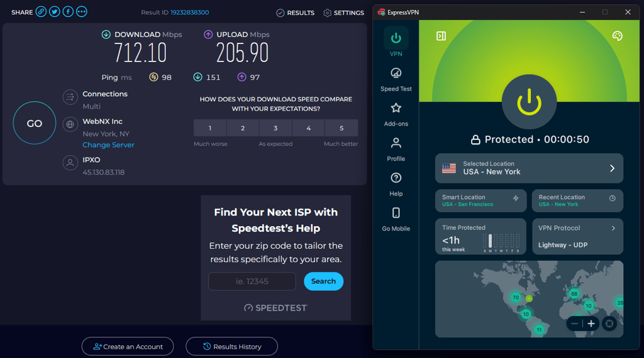The width and height of the screenshot is (644, 358).
Task: Open the RESULTS tab in Speedtest
Action: pos(296,13)
